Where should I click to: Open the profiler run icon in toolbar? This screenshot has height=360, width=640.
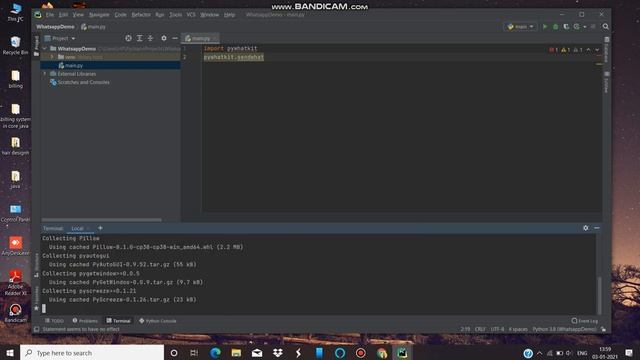[x=576, y=27]
